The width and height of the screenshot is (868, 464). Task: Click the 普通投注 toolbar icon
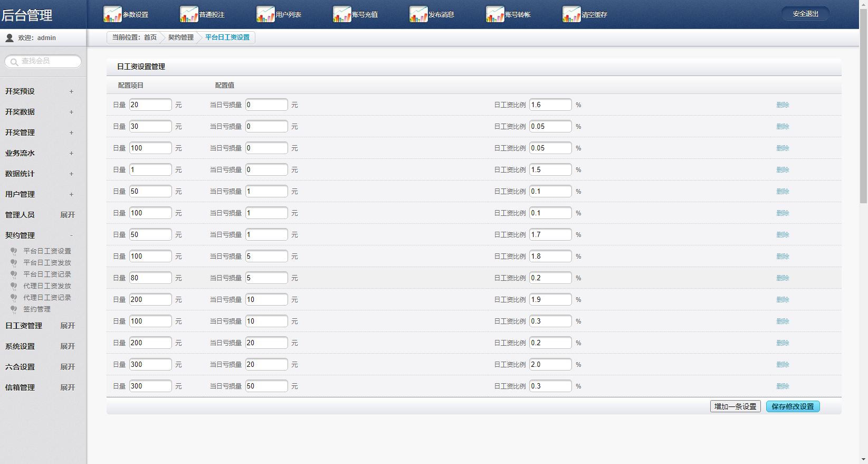pos(189,14)
